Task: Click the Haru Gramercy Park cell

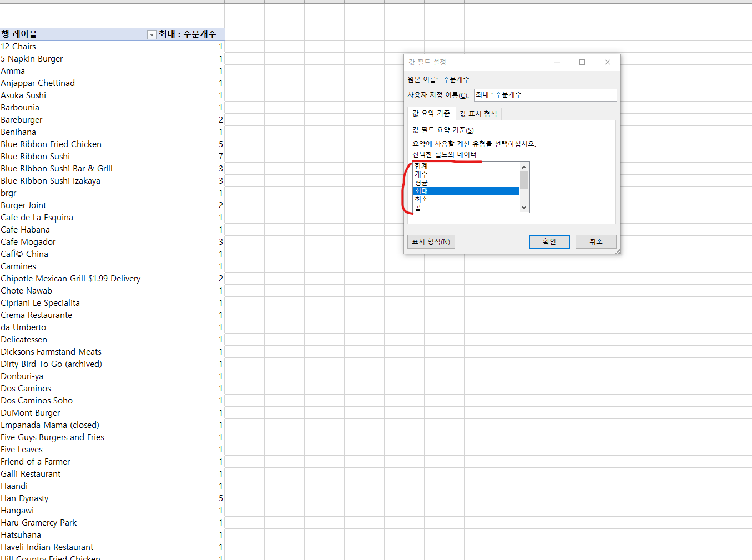Action: pyautogui.click(x=78, y=523)
